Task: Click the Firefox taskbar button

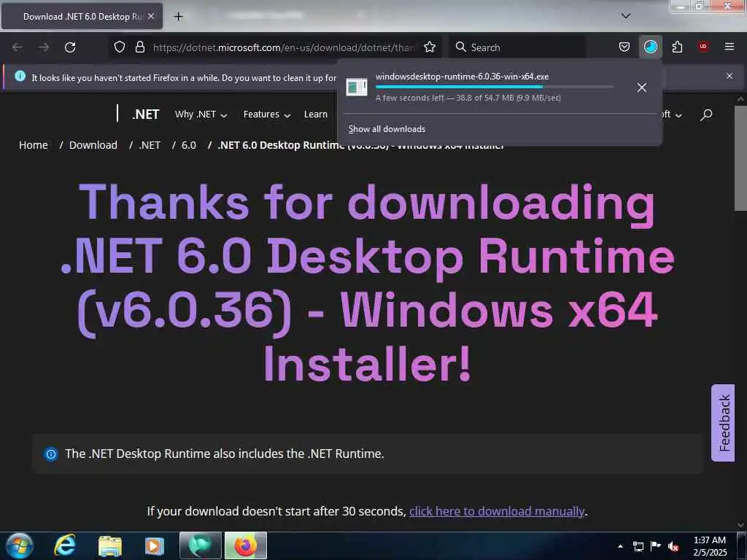Action: click(245, 545)
